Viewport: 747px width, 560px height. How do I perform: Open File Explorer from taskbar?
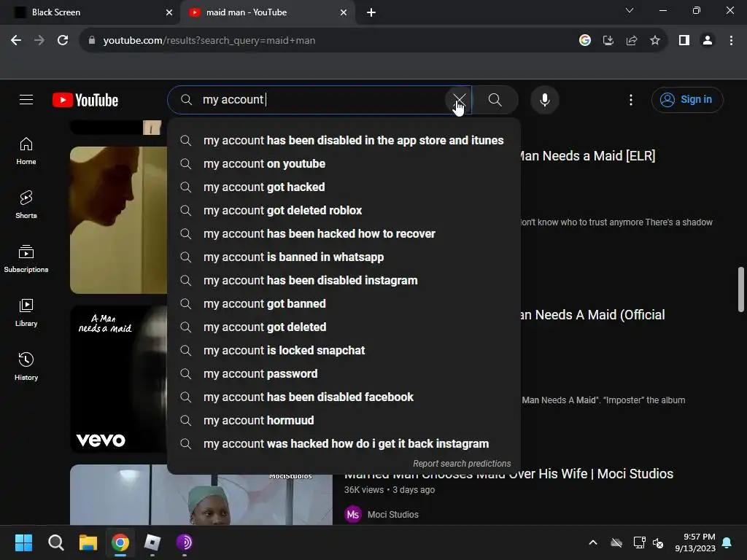[x=88, y=542]
